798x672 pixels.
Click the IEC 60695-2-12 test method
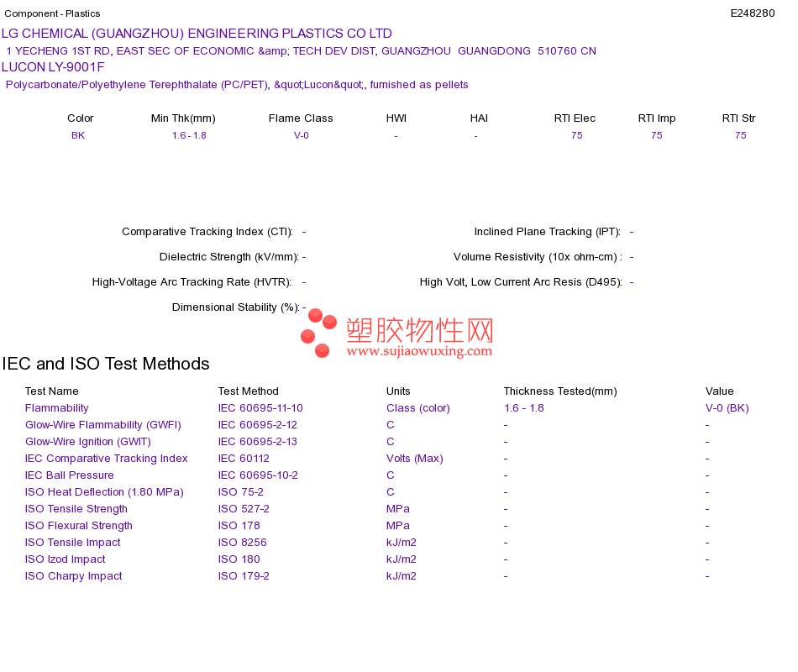(258, 424)
